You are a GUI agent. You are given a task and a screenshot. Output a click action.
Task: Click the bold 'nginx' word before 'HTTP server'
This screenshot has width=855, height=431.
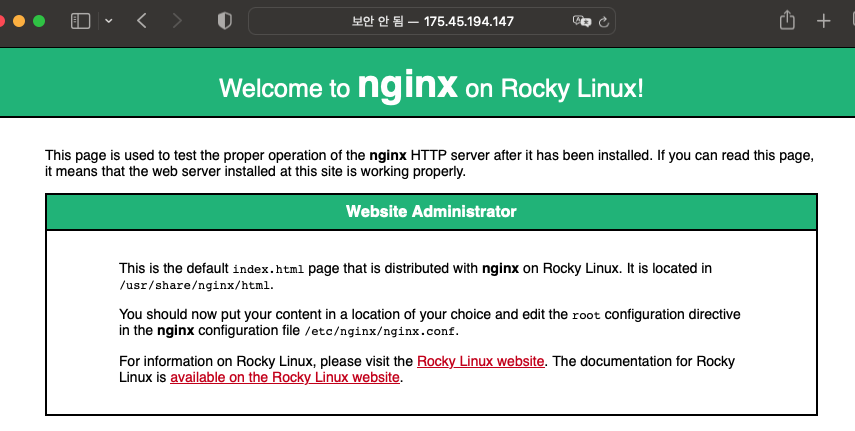(x=388, y=155)
